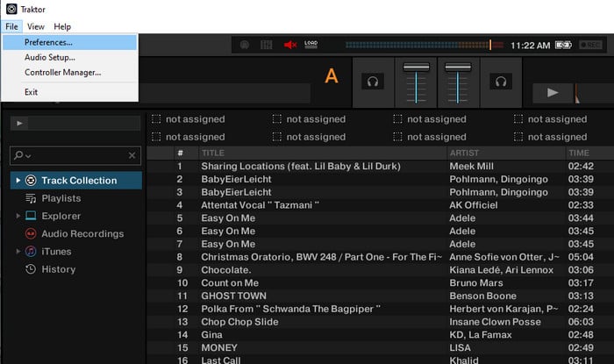Select Audio Recordings in the browser tree
The image size is (614, 364).
(82, 233)
